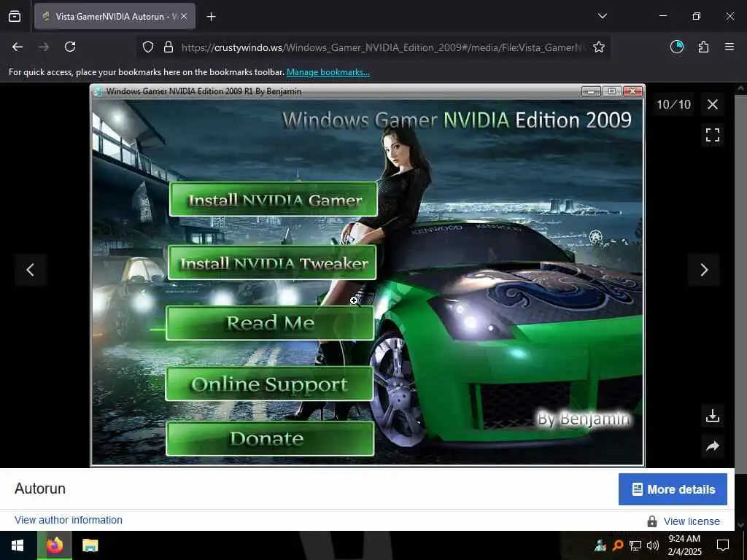The height and width of the screenshot is (560, 747).
Task: Click the network tray icon
Action: click(635, 545)
